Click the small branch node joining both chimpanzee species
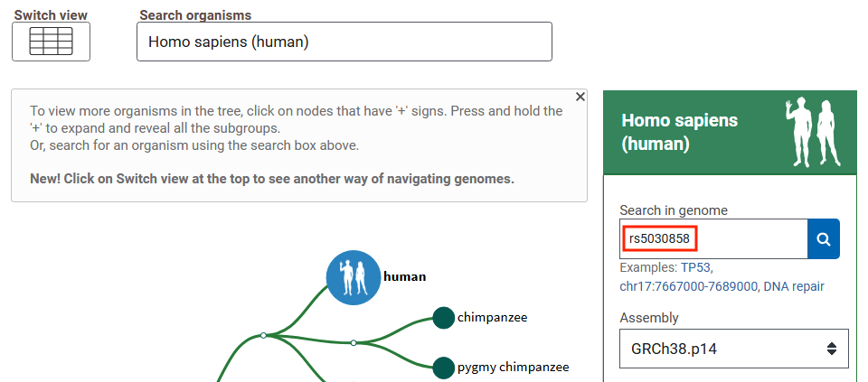This screenshot has width=868, height=382. [354, 343]
